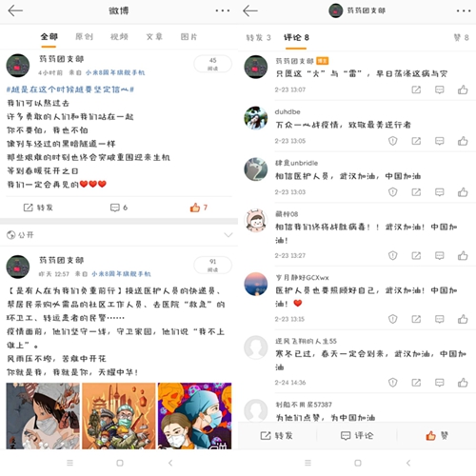This screenshot has width=476, height=476.
Task: Like the first post with 7 likes
Action: [198, 208]
